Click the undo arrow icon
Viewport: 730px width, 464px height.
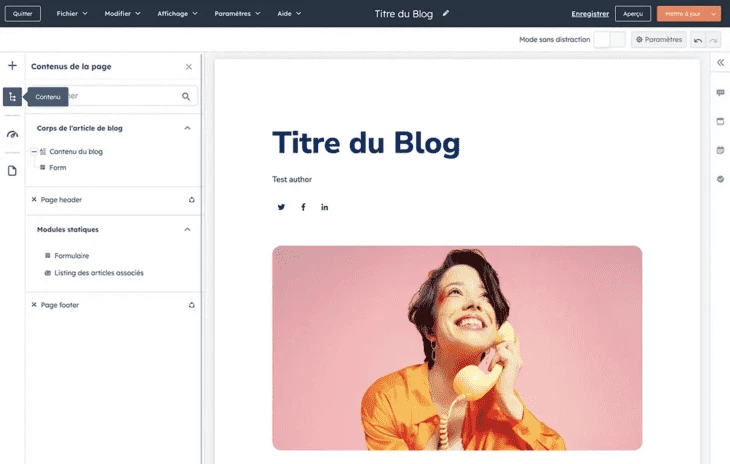pyautogui.click(x=697, y=40)
